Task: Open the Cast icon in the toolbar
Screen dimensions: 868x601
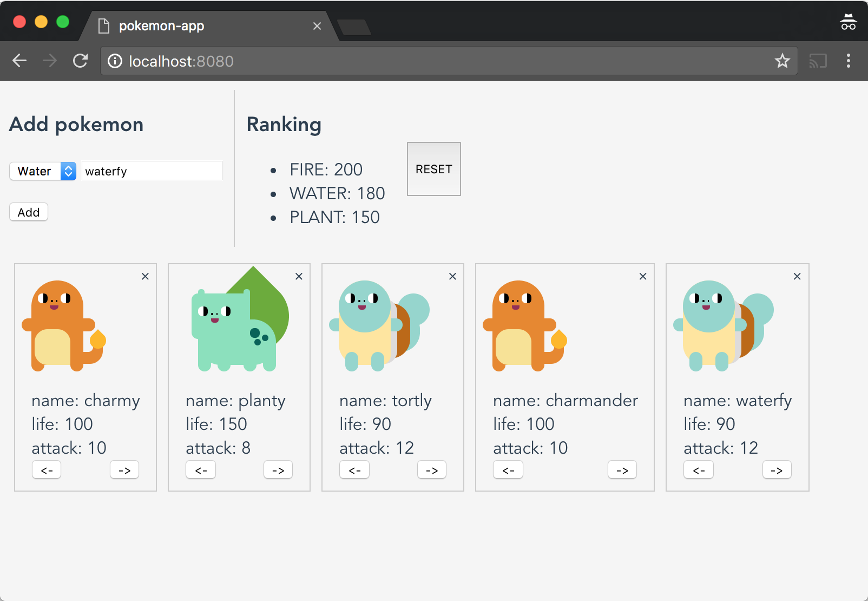Action: coord(818,61)
